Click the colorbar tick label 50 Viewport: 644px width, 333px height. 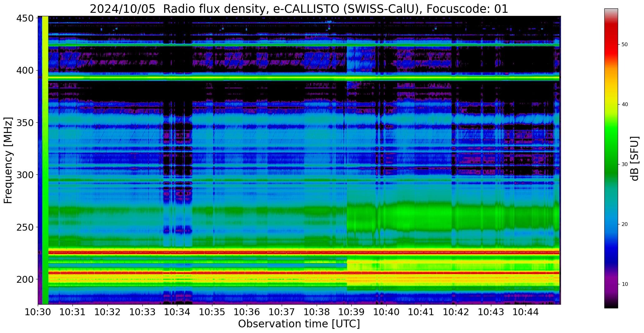coord(624,45)
